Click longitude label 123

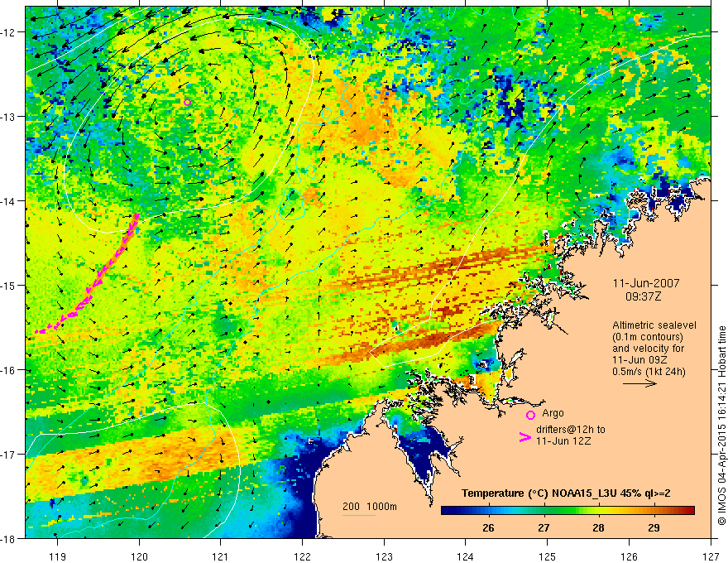click(x=384, y=556)
